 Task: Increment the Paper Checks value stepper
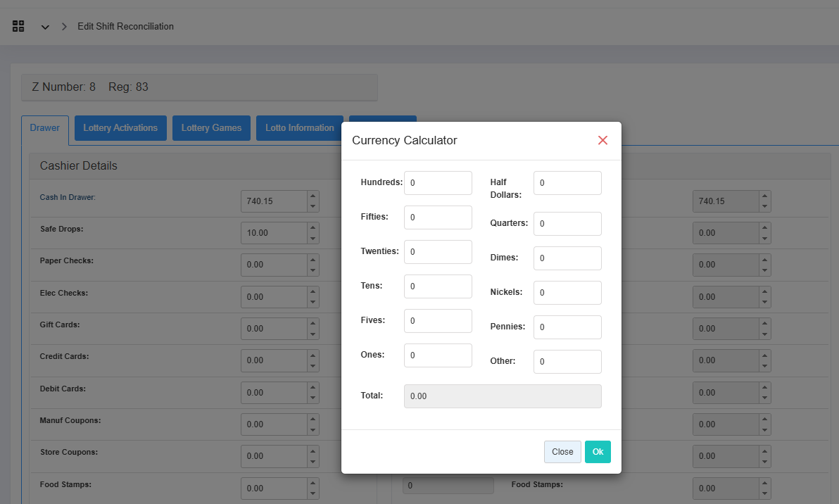[313, 260]
